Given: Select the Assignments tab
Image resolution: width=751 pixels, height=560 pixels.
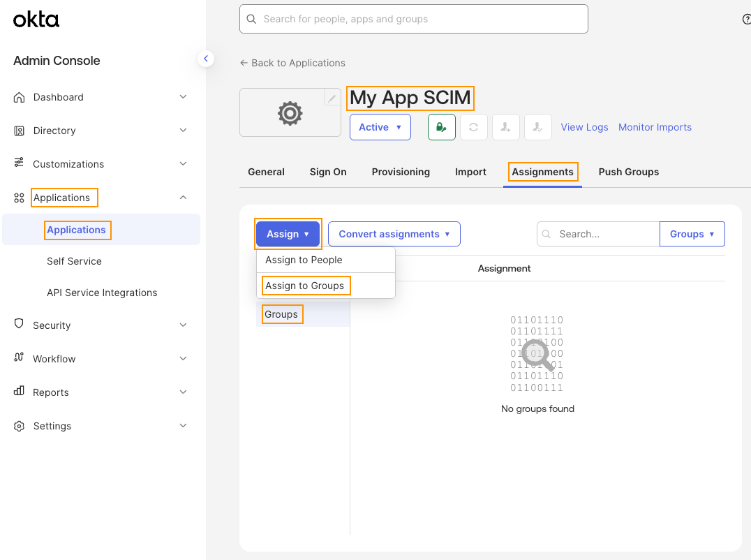Looking at the screenshot, I should tap(542, 172).
